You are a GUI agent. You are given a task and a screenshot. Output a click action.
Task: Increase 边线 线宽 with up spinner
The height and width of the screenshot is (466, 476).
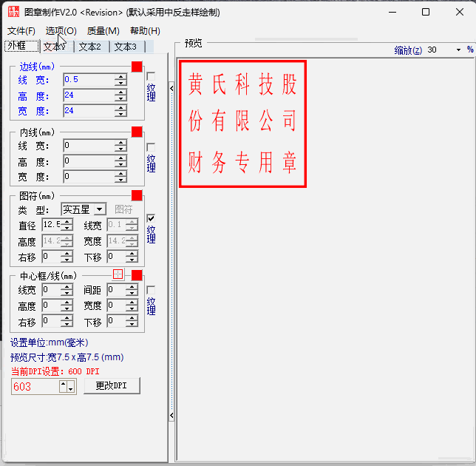(x=120, y=76)
